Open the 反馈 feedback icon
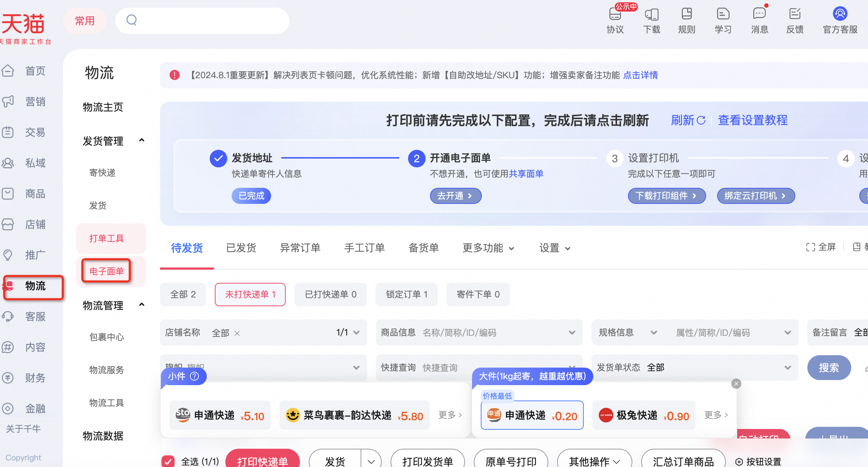This screenshot has height=467, width=868. [x=795, y=14]
